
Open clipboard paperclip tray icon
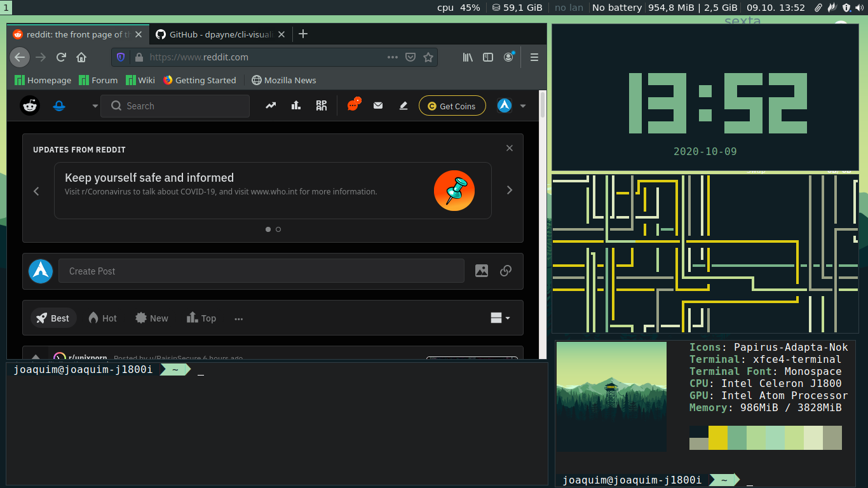819,8
